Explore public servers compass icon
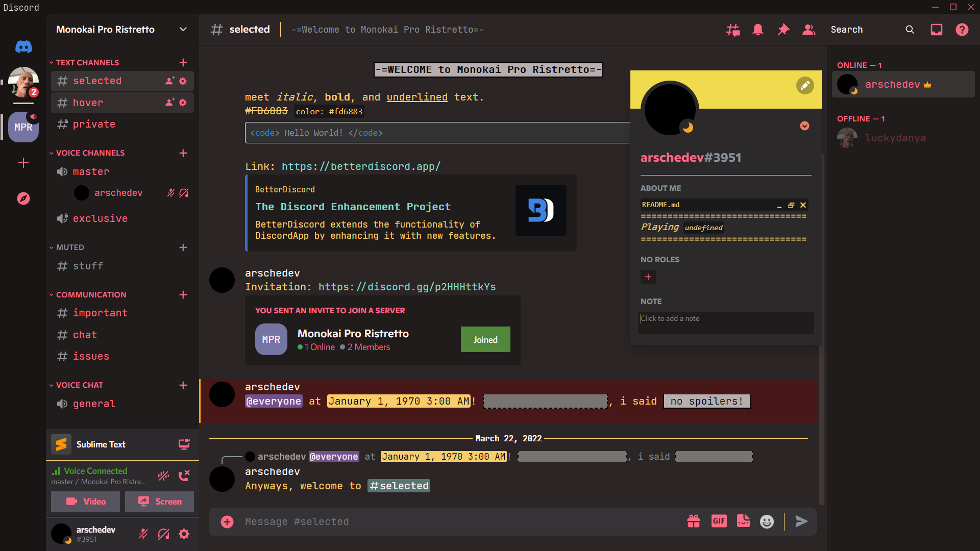 click(x=23, y=198)
